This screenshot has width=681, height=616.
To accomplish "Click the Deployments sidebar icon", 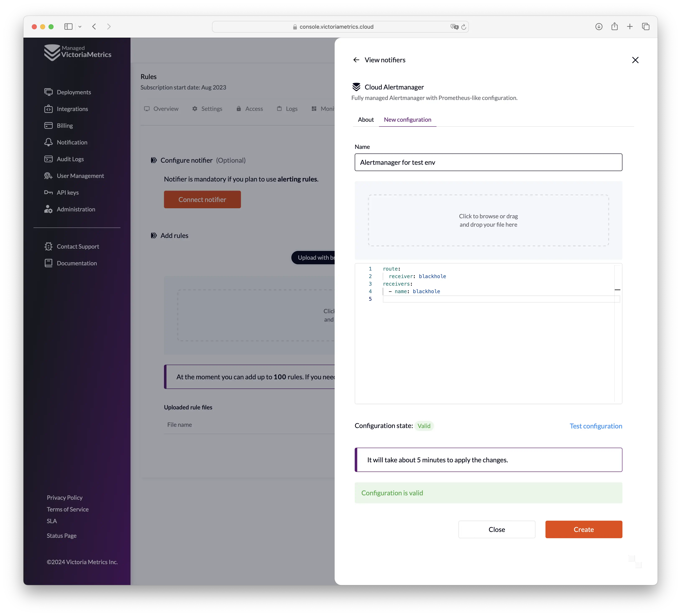I will tap(49, 92).
